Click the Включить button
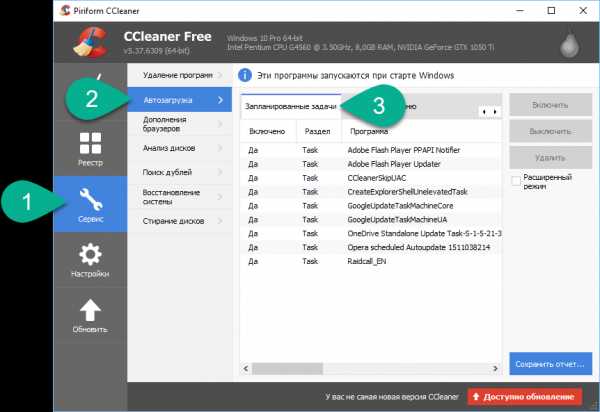 (x=550, y=104)
